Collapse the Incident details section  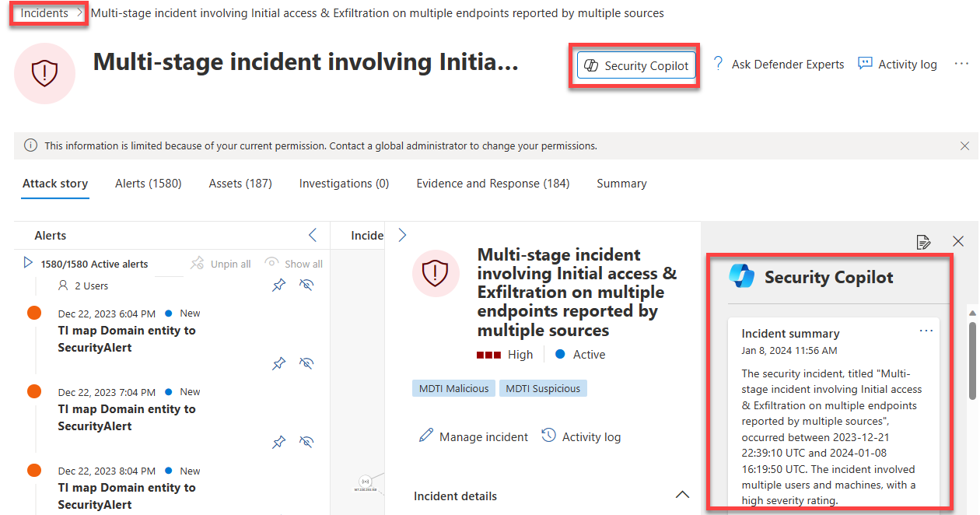click(x=682, y=496)
